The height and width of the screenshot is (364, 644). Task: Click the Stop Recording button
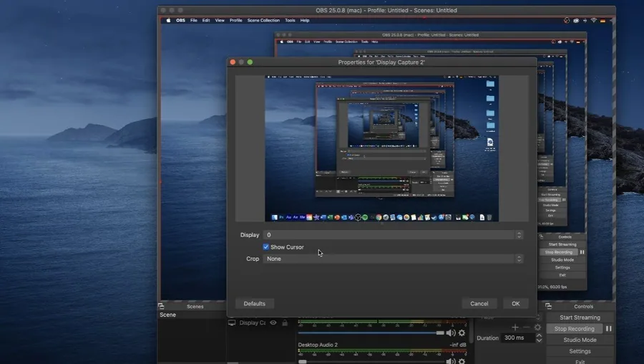click(574, 329)
